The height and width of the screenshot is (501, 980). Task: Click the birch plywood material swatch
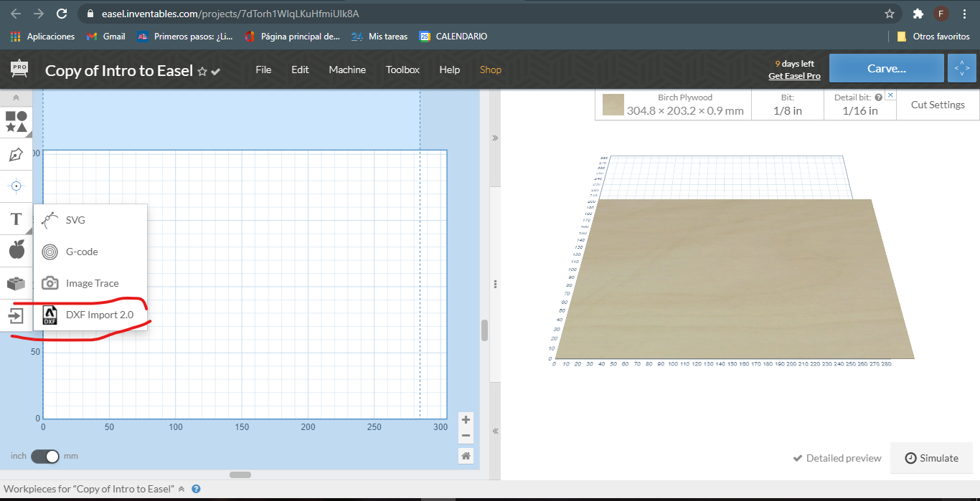point(613,105)
